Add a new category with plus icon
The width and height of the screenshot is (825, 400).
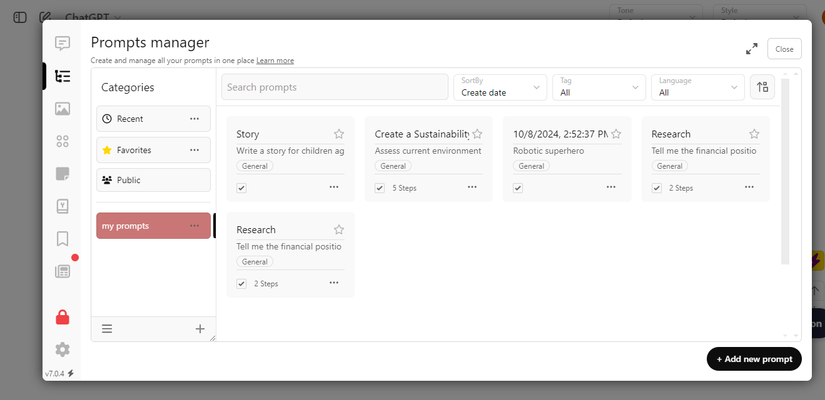pos(200,328)
